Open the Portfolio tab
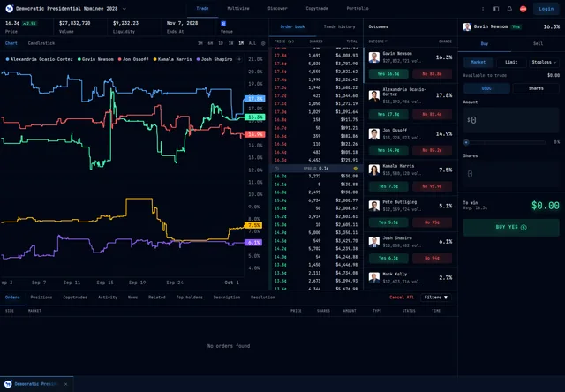Image resolution: width=565 pixels, height=392 pixels. point(358,8)
